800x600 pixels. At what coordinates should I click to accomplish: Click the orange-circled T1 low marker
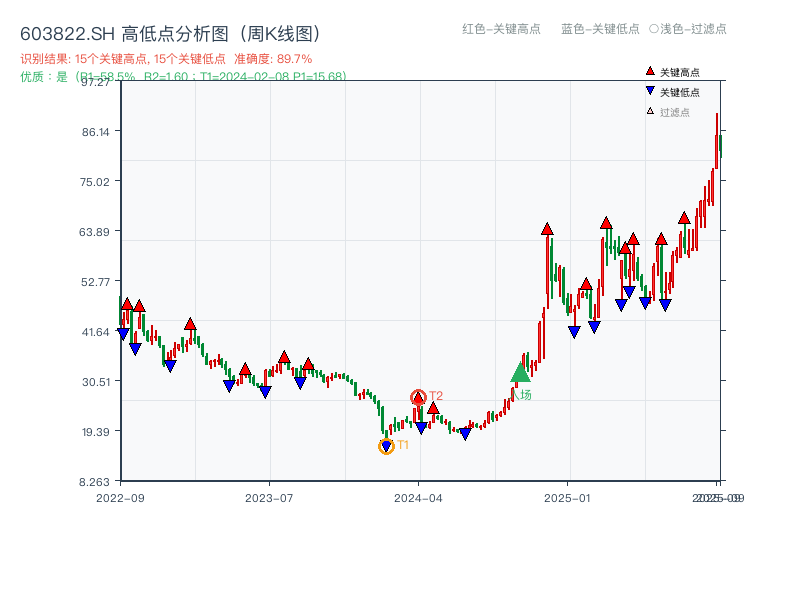coord(386,446)
